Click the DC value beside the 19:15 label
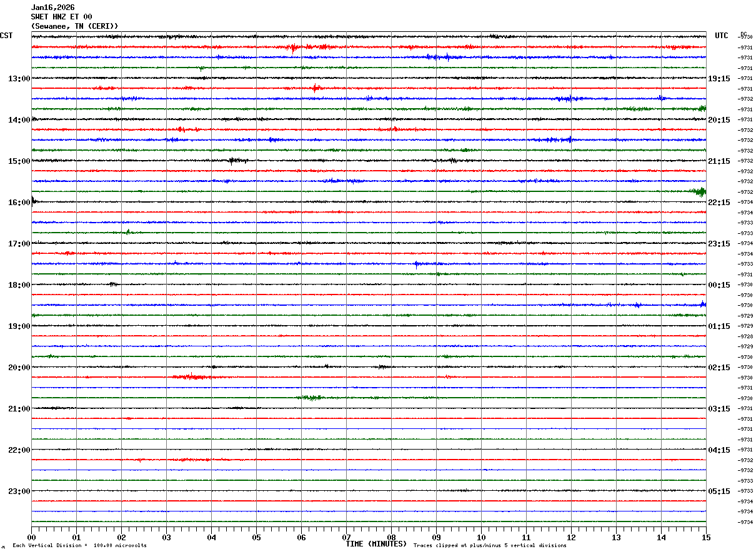The height and width of the screenshot is (554, 756). click(x=745, y=79)
